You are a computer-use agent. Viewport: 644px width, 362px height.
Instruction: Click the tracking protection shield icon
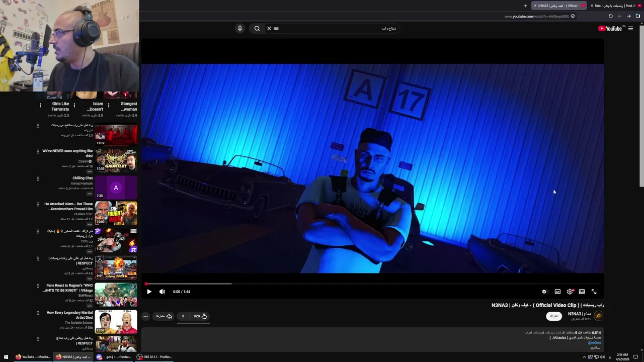[573, 16]
